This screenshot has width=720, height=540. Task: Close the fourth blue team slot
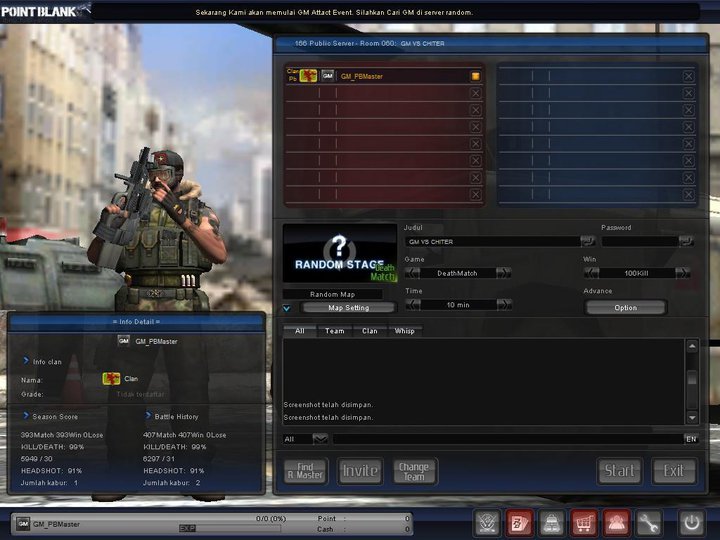(688, 127)
